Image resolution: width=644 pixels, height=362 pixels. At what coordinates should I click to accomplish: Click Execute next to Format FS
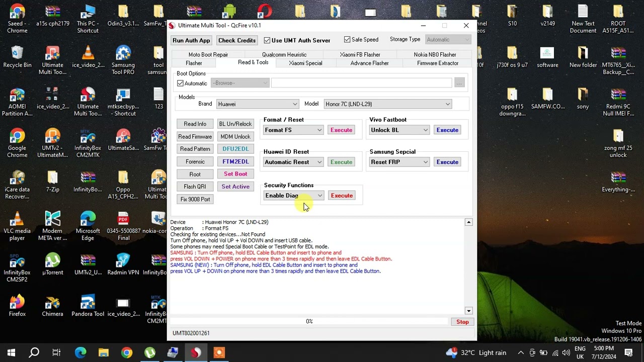coord(341,130)
